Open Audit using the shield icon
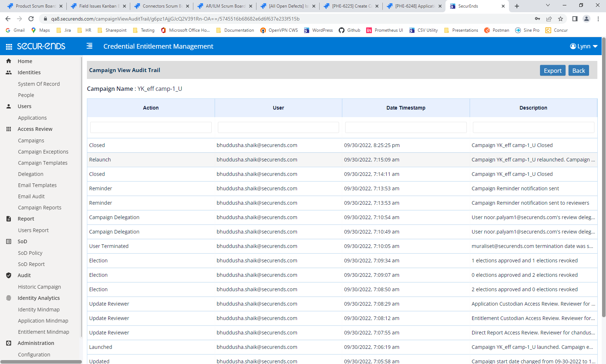This screenshot has width=606, height=364. pos(8,275)
